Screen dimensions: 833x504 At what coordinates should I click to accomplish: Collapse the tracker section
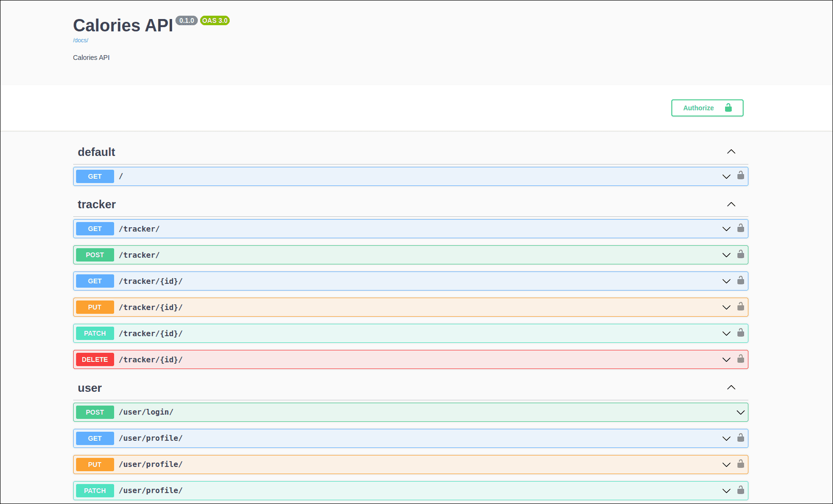[731, 204]
